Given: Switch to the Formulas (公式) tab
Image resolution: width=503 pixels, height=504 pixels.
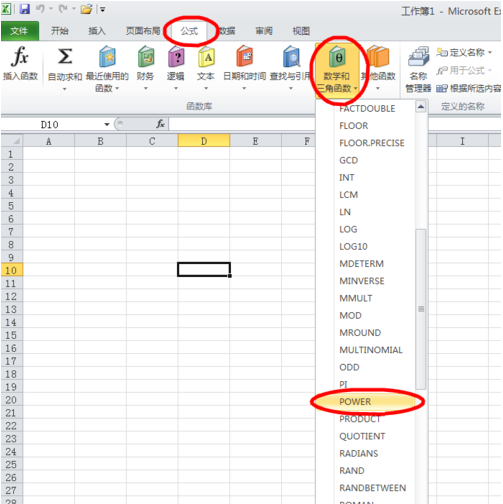Looking at the screenshot, I should click(189, 31).
